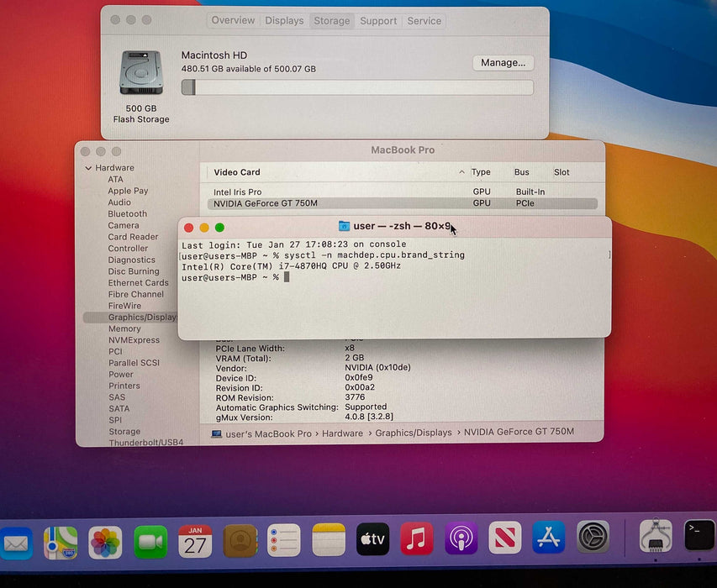Open the Music app in the Dock
This screenshot has width=717, height=588.
[417, 538]
